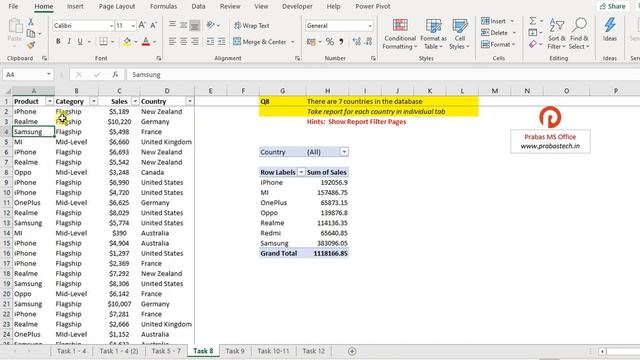The height and width of the screenshot is (360, 640).
Task: Click the Copy icon in Clipboard group
Action: point(31,33)
